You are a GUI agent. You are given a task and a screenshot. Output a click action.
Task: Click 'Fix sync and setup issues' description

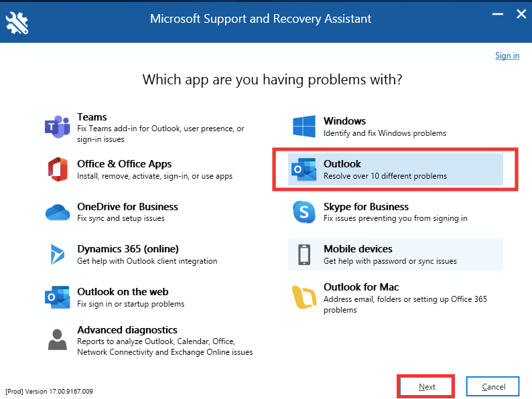(x=121, y=218)
